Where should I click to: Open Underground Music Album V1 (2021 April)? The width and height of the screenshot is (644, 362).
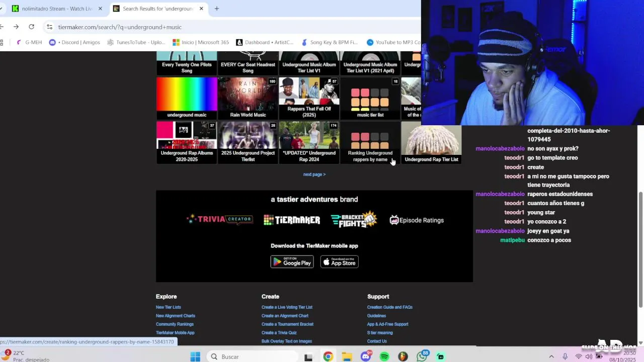pos(370,63)
